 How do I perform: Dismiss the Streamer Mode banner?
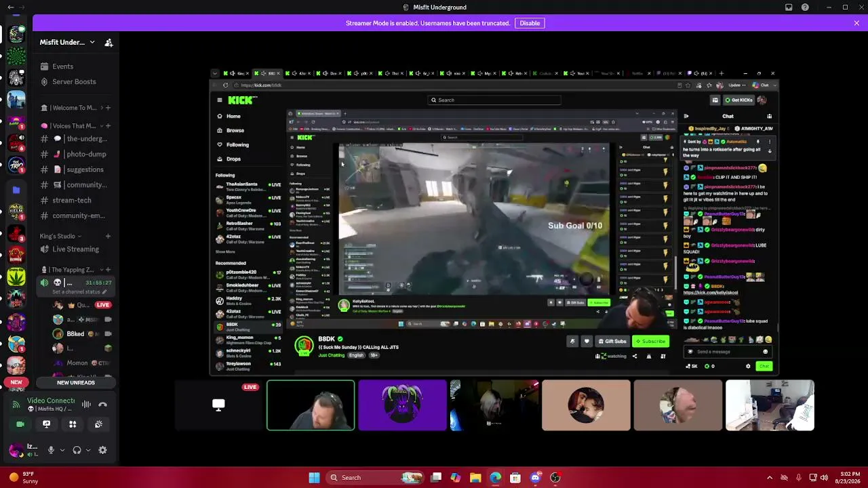(x=856, y=23)
